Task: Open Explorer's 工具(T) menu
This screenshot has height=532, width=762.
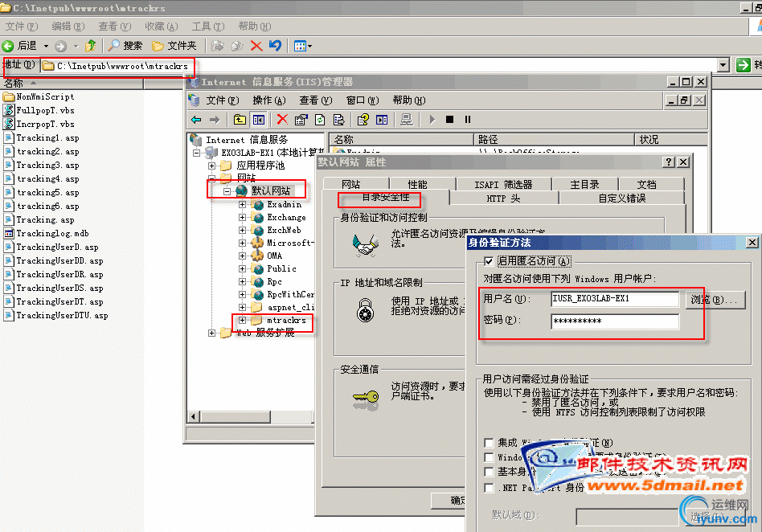Action: (x=208, y=27)
